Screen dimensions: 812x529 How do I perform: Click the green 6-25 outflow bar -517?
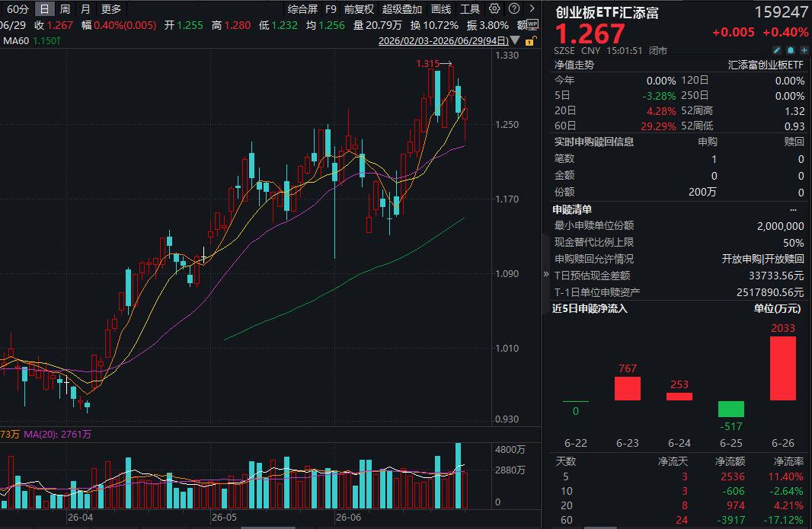click(x=731, y=409)
